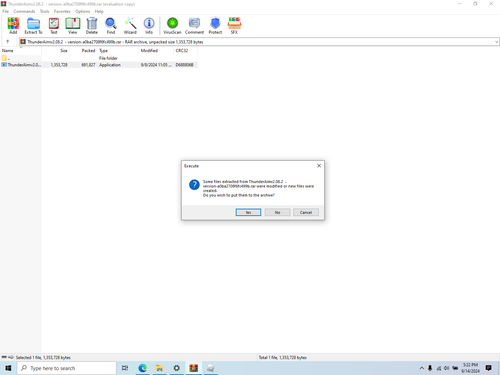Screen dimensions: 500x375
Task: Sort by the Type column header
Action: (118, 51)
